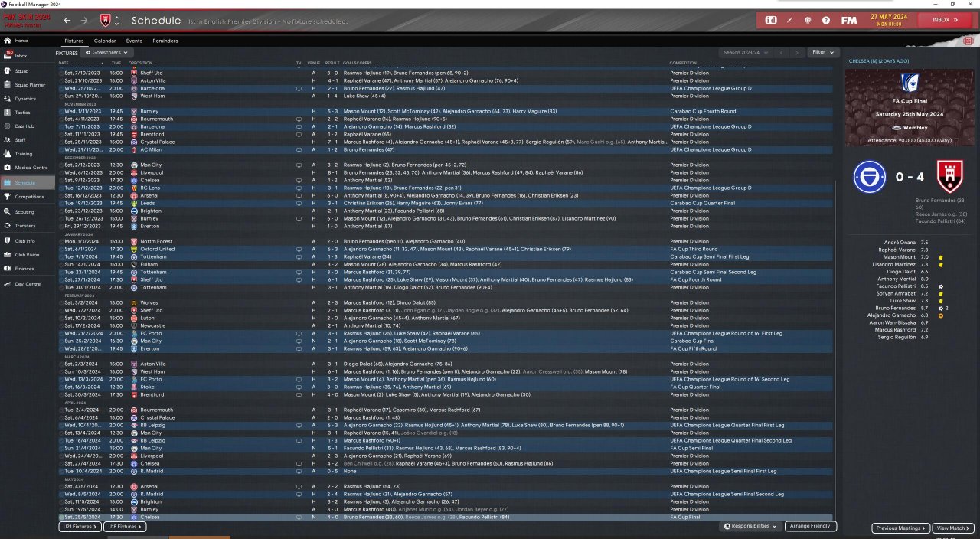
Task: Select the RC Lens fixture row
Action: coord(446,188)
